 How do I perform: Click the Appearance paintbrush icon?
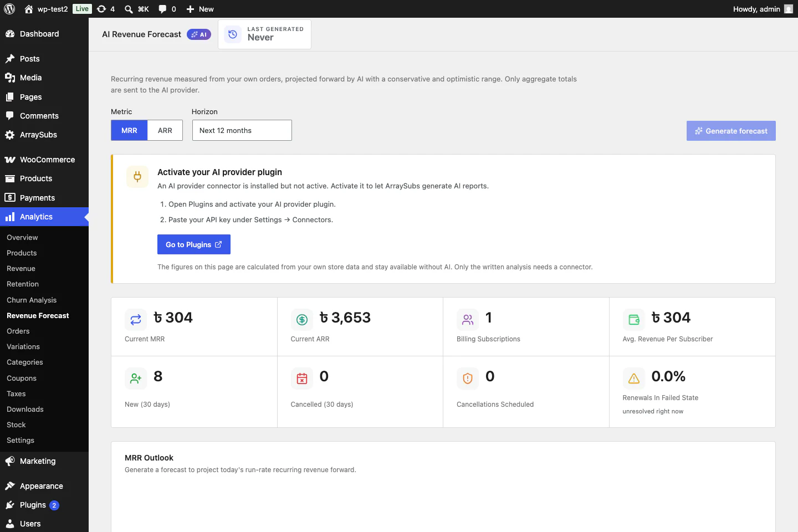click(10, 486)
